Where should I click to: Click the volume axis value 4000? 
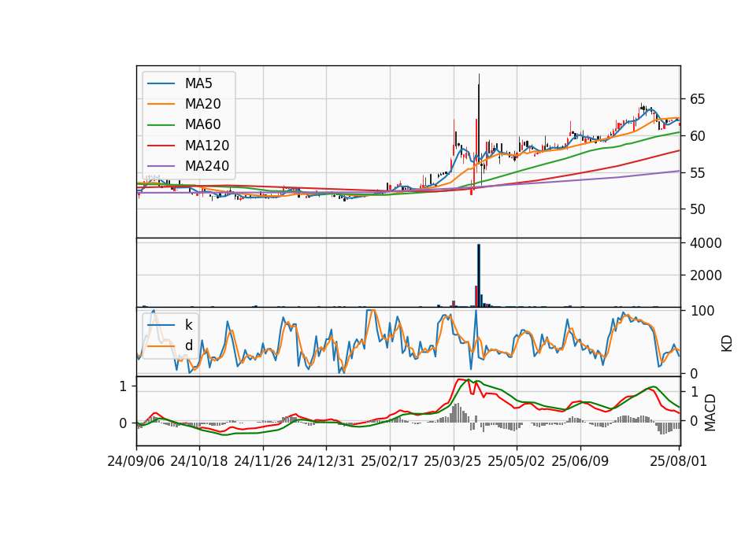(x=706, y=243)
